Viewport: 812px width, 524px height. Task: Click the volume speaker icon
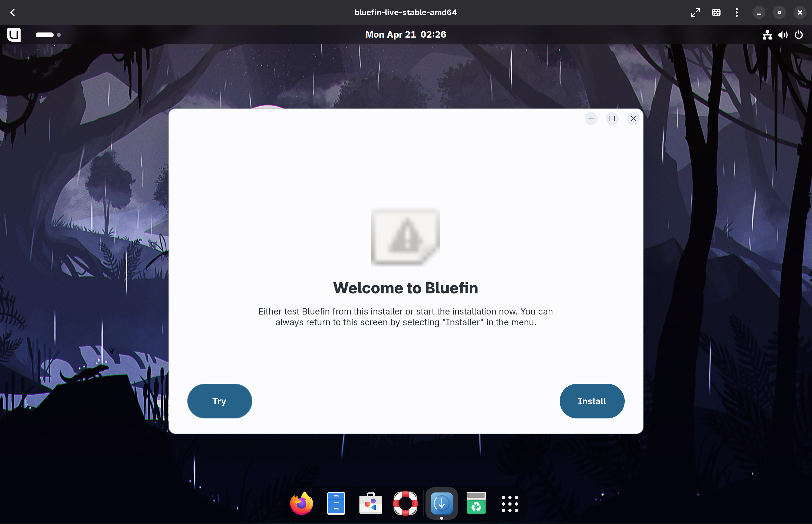[782, 35]
